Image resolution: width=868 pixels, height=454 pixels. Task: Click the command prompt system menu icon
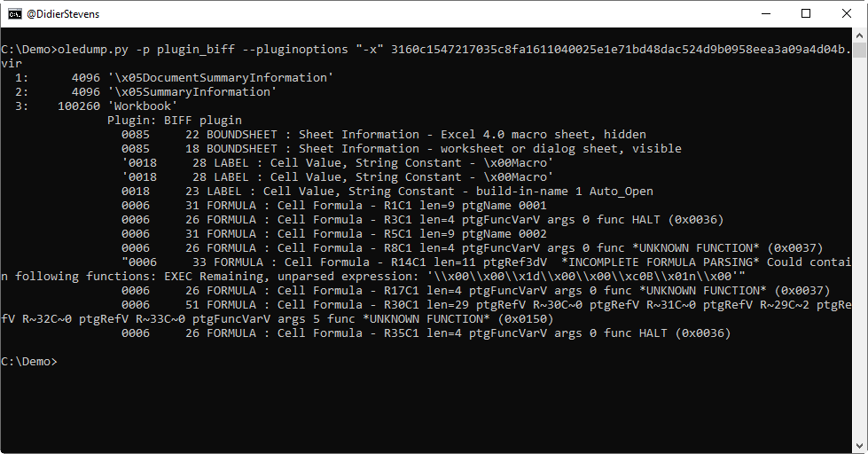tap(15, 13)
